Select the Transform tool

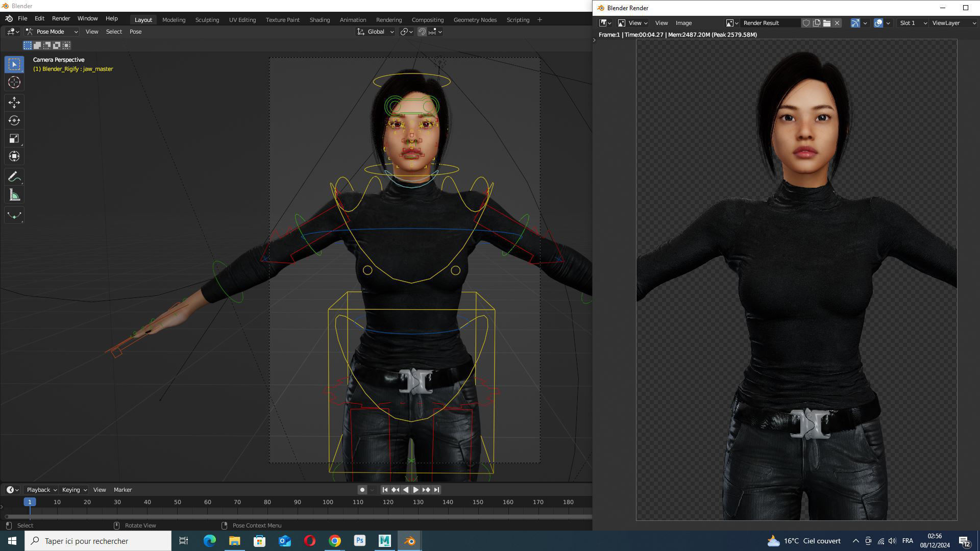tap(14, 156)
